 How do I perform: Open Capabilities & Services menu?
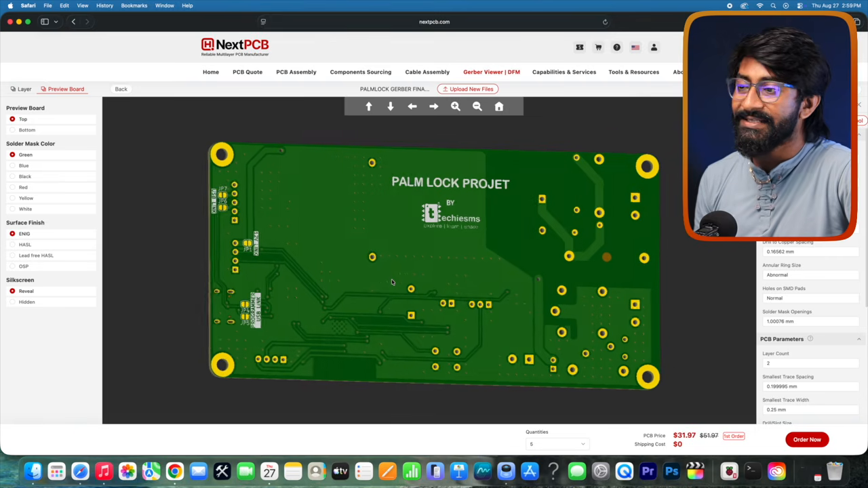pos(564,72)
